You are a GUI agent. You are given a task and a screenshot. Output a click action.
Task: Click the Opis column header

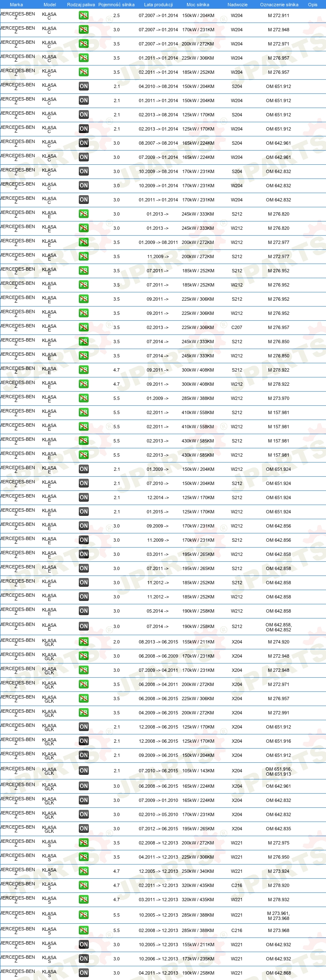313,5
